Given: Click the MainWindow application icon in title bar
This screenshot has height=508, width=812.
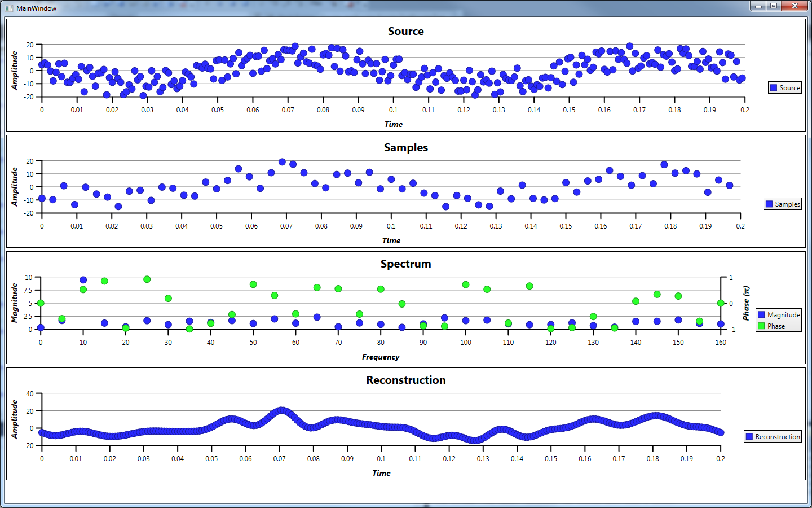Looking at the screenshot, I should tap(8, 8).
